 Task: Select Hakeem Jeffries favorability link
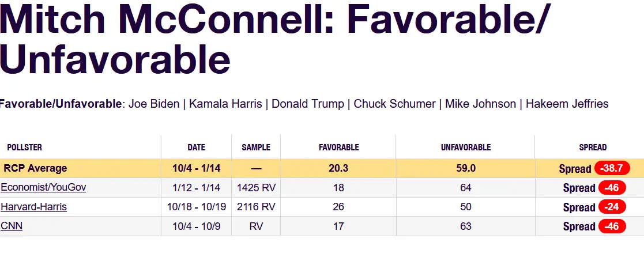567,104
